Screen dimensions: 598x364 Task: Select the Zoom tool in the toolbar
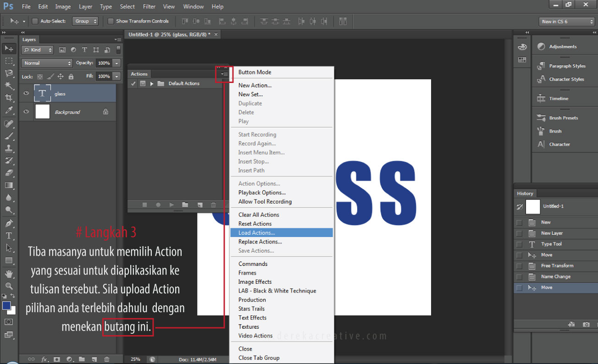(x=9, y=286)
